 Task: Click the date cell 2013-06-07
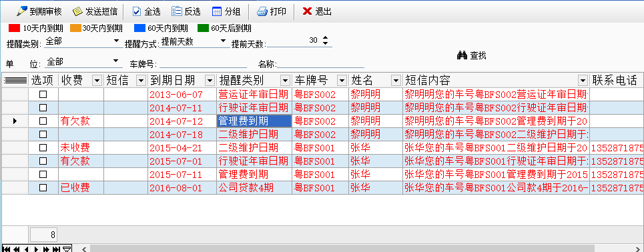click(182, 95)
